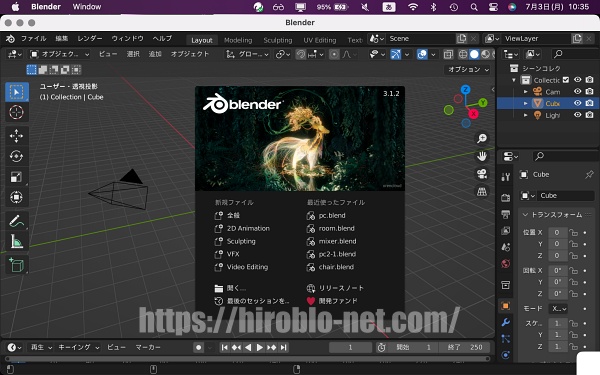
Task: Open the レンダー menu
Action: pos(90,39)
